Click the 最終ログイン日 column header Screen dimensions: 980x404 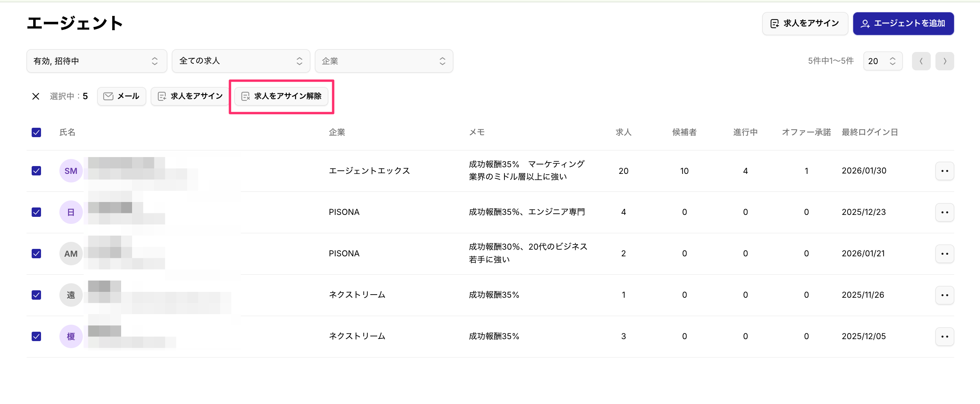[x=869, y=133]
